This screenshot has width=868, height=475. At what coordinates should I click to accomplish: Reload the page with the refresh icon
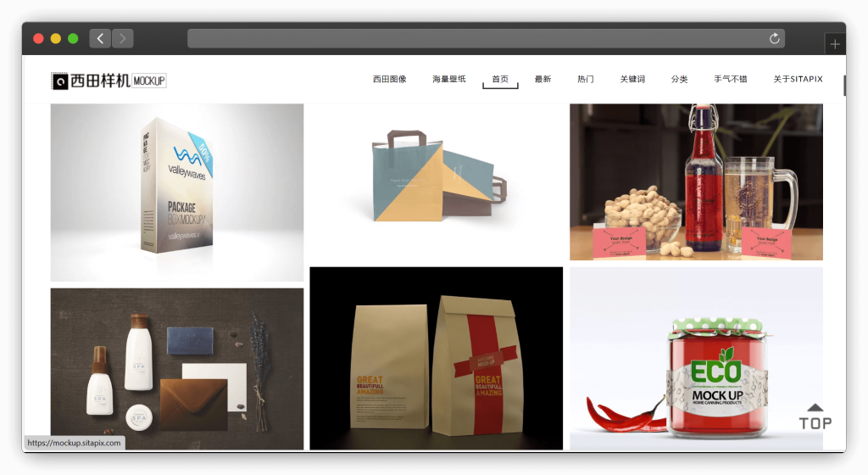774,38
